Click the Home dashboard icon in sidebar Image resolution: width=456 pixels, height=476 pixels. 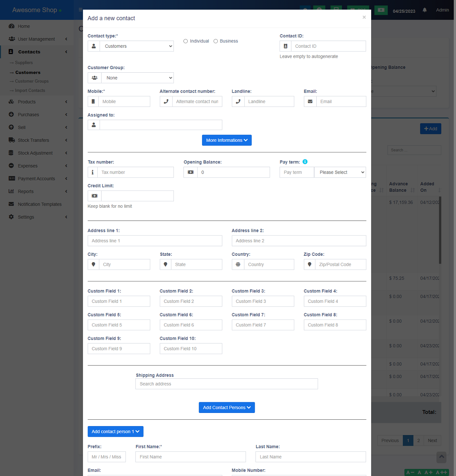11,26
